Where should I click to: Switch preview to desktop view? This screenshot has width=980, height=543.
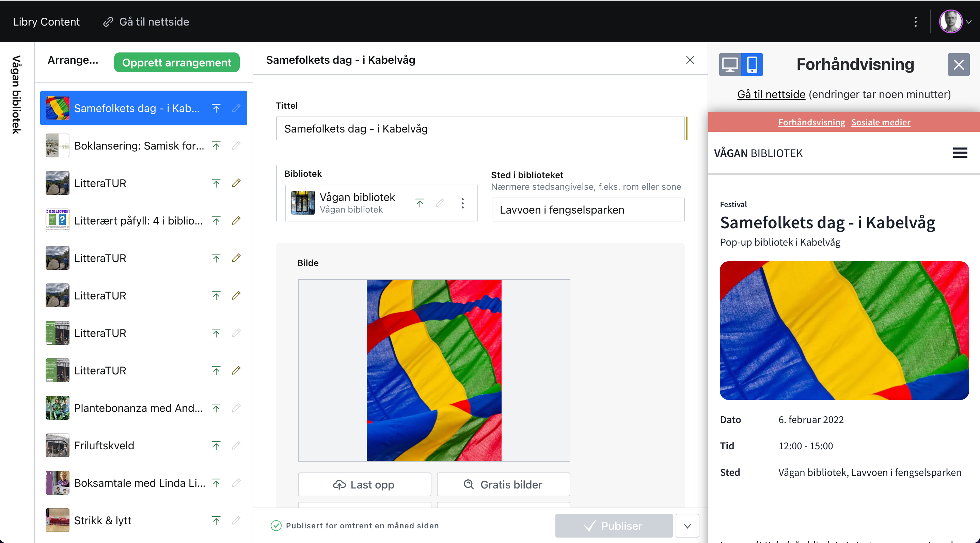click(729, 64)
